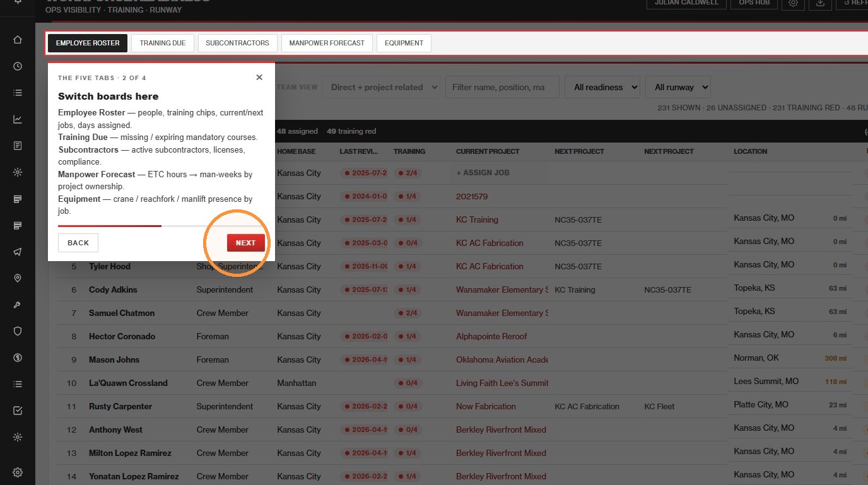Select employee Tyler Hood
The image size is (868, 485).
(x=110, y=266)
